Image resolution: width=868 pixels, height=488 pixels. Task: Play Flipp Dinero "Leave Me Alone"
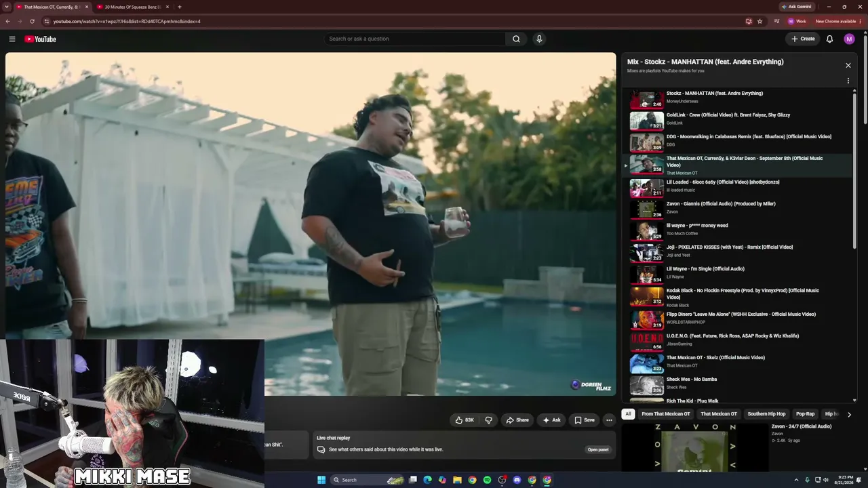[x=738, y=320]
